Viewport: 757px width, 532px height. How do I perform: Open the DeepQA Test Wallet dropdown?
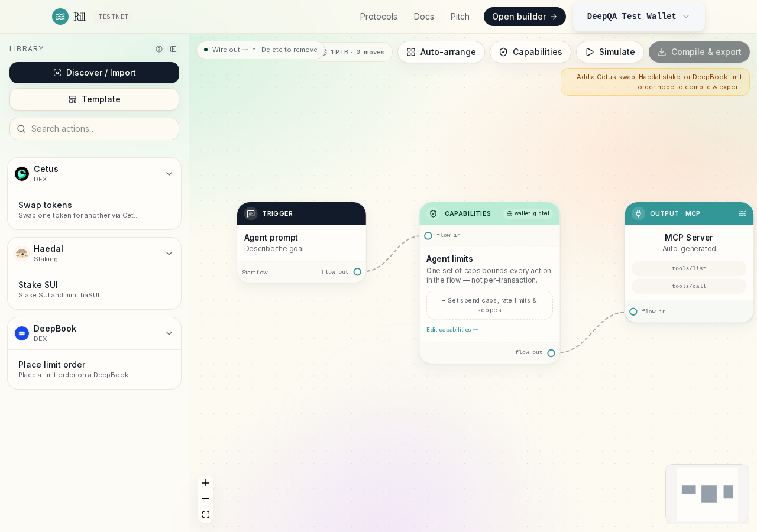point(639,17)
